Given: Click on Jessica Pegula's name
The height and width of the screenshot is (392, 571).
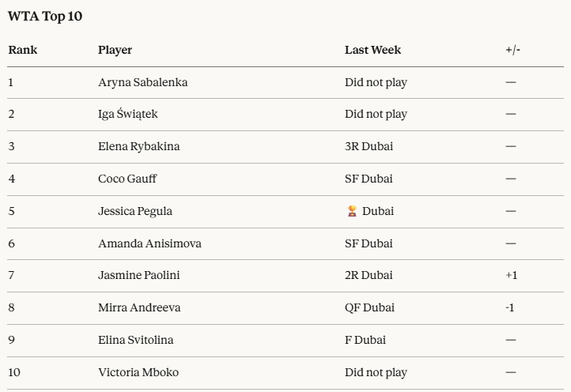Looking at the screenshot, I should coord(134,211).
